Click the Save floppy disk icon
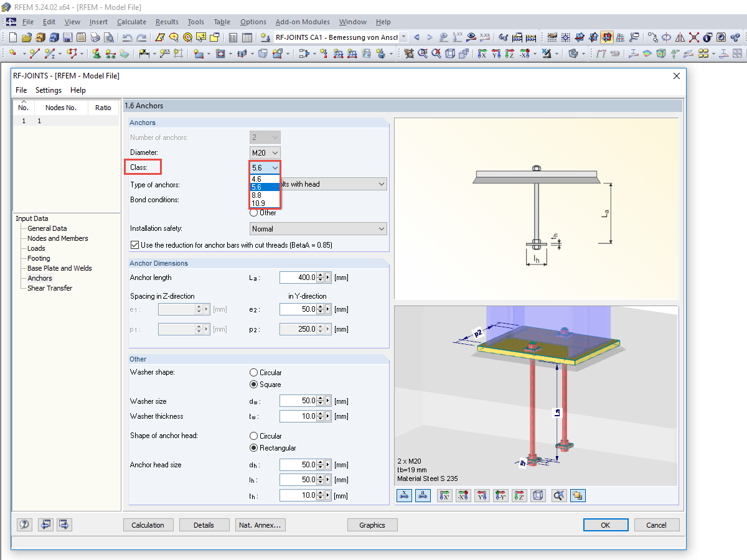Image resolution: width=747 pixels, height=560 pixels. tap(68, 37)
